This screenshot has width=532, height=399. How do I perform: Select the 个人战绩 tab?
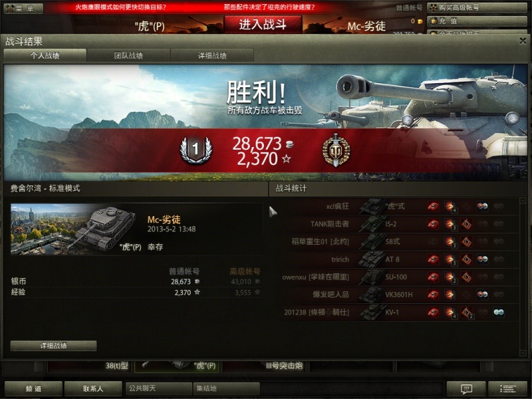(x=45, y=55)
